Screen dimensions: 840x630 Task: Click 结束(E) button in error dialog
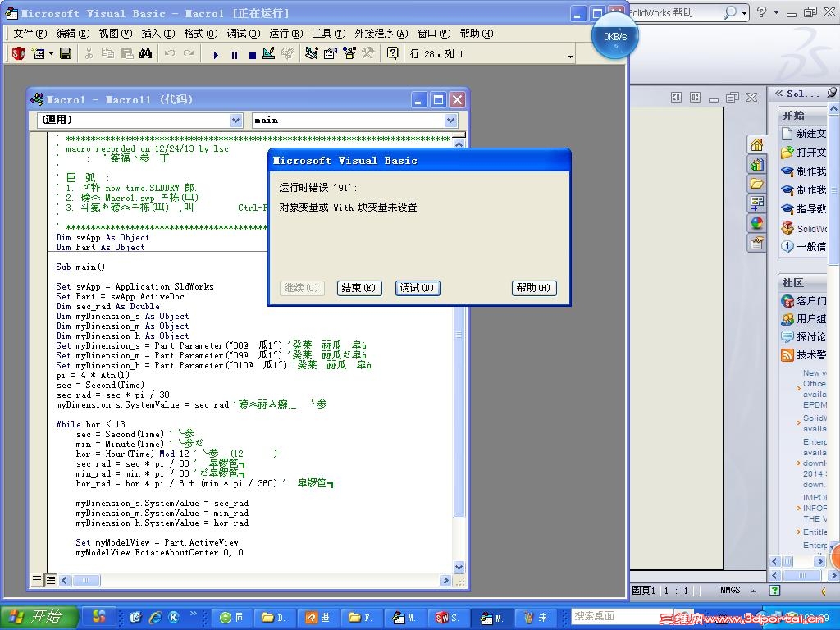tap(359, 288)
